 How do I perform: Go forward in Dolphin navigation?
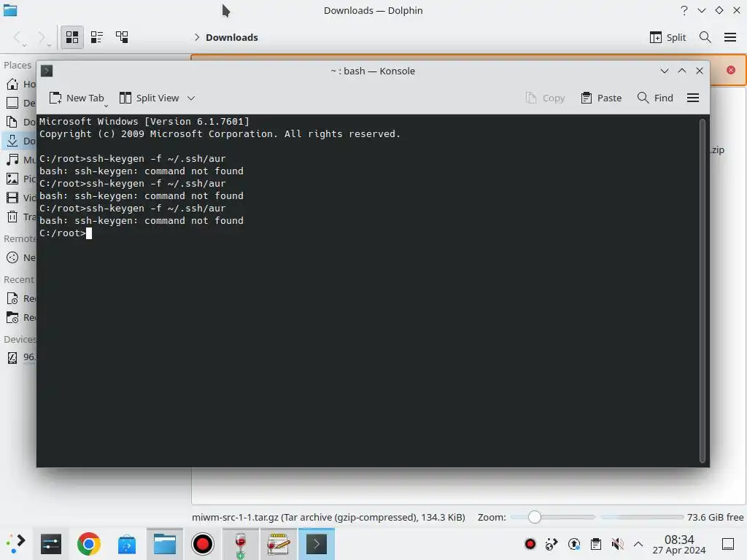pyautogui.click(x=43, y=37)
